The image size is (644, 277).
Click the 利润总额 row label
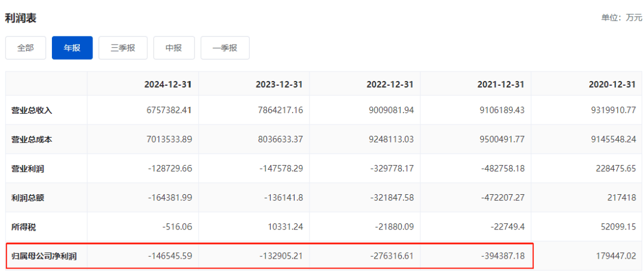coord(27,198)
